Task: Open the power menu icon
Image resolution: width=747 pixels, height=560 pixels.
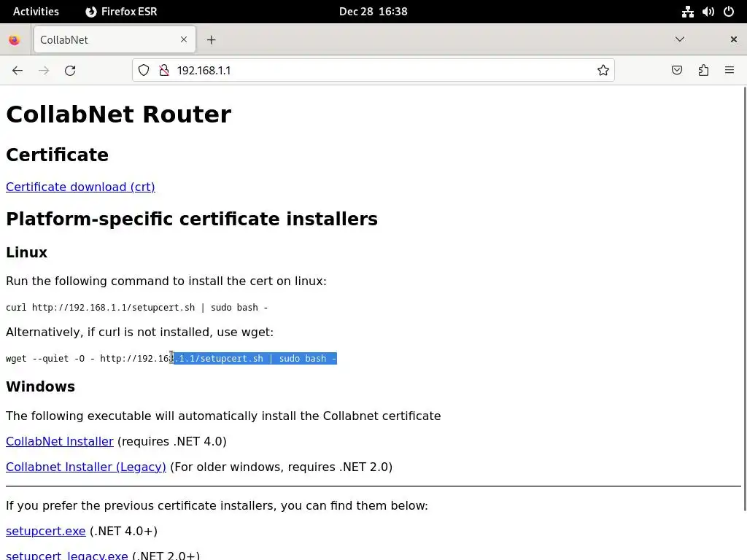Action: tap(729, 12)
